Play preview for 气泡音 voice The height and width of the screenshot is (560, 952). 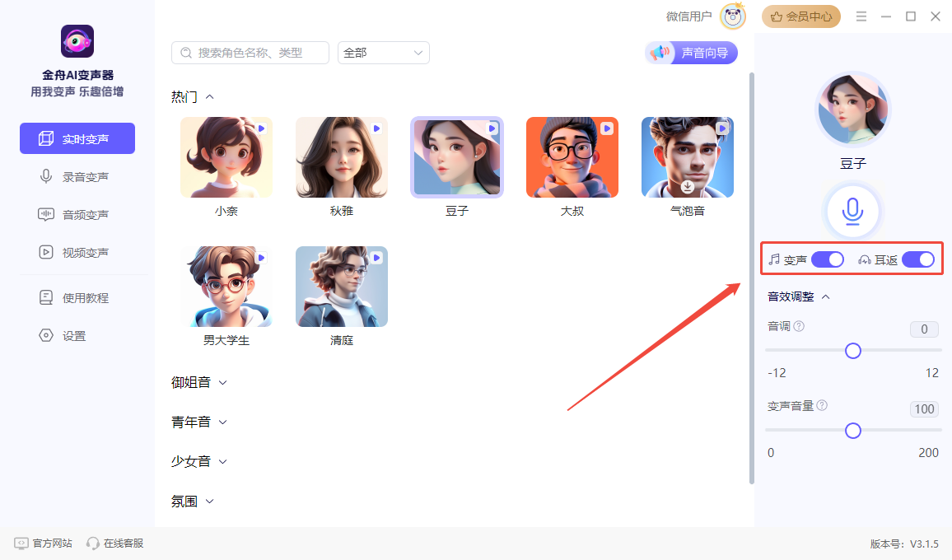(x=722, y=128)
